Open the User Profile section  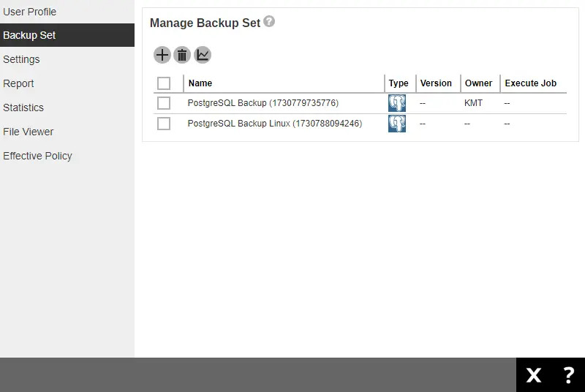[x=30, y=12]
